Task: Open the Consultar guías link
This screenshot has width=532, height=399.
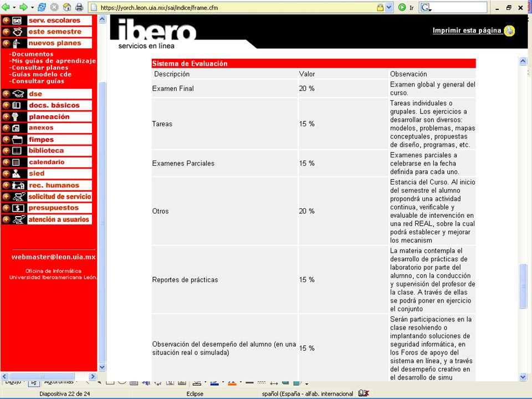Action: click(37, 81)
